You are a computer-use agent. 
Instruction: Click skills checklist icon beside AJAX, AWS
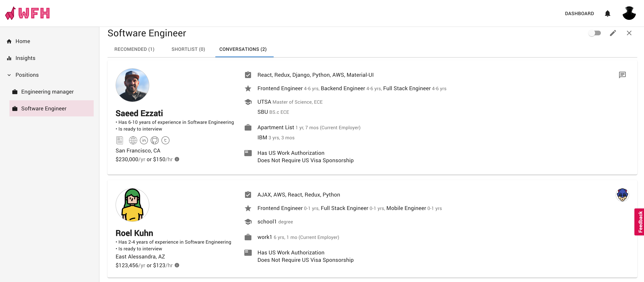(x=248, y=194)
